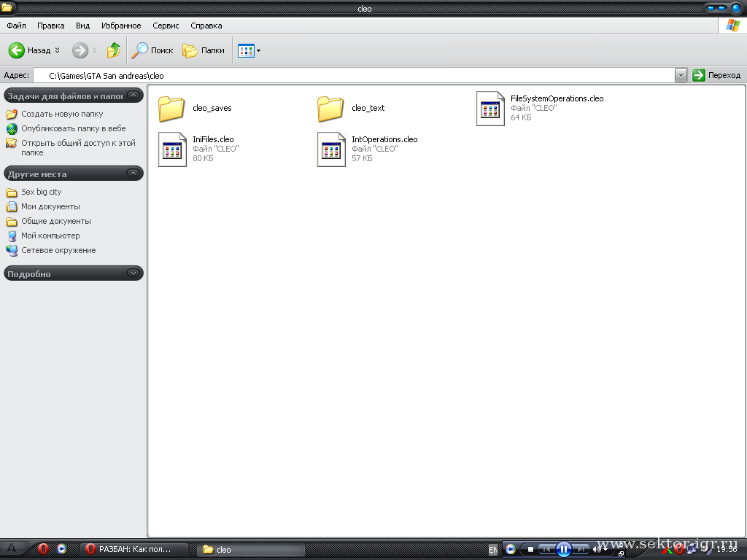Toggle the Папки folders pane
Screen dimensions: 747x560
tap(204, 50)
